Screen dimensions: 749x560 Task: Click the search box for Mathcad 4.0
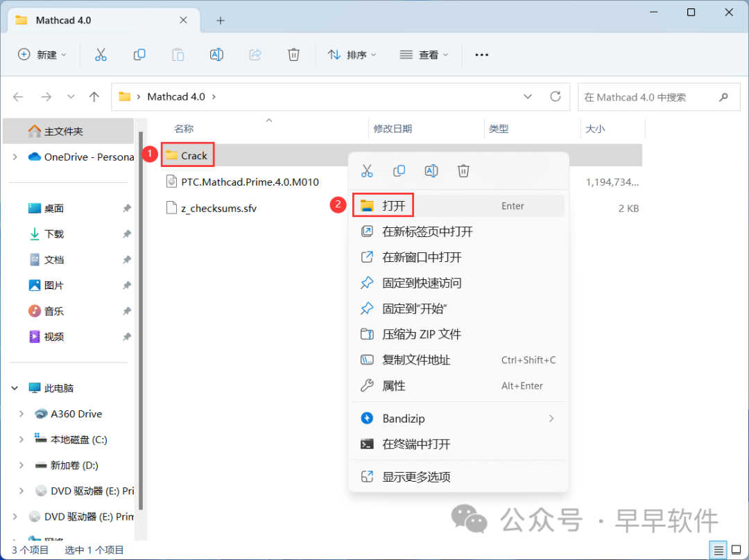[659, 98]
